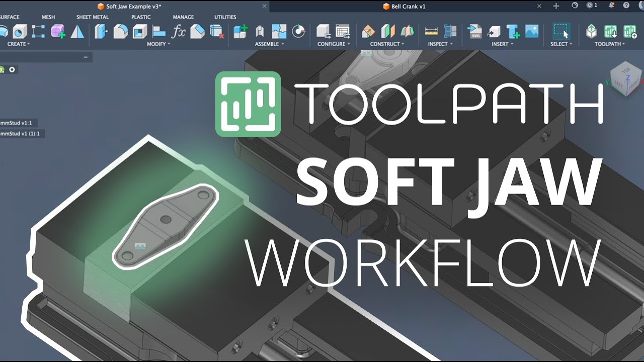Select the Press Pull tool
Screen dimensions: 644x362
tap(102, 32)
